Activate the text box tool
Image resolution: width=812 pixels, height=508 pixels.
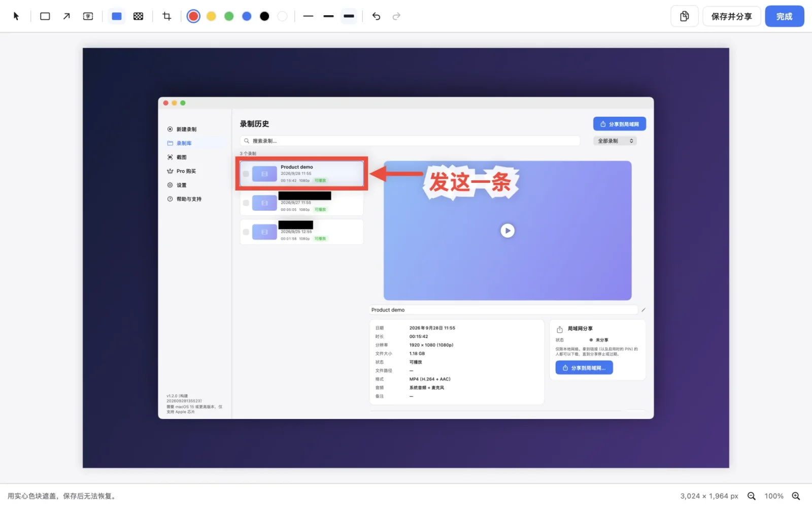pyautogui.click(x=88, y=16)
